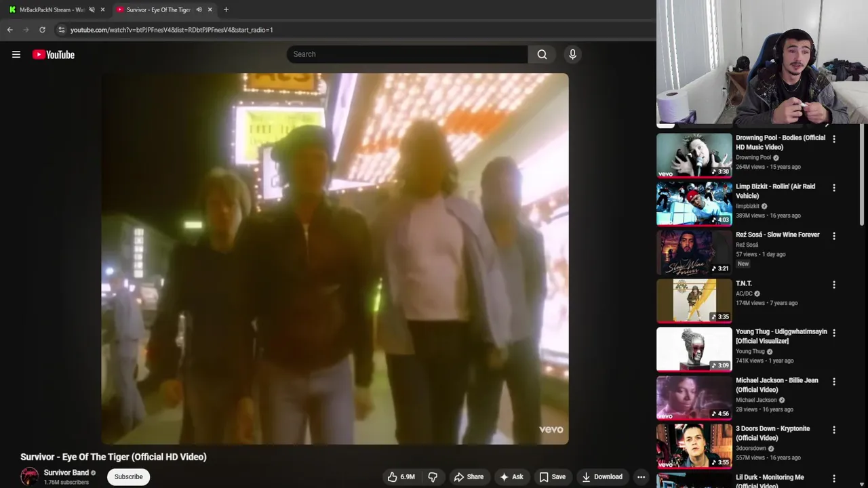Switch to MrBackPackN Stream tab

tap(52, 9)
